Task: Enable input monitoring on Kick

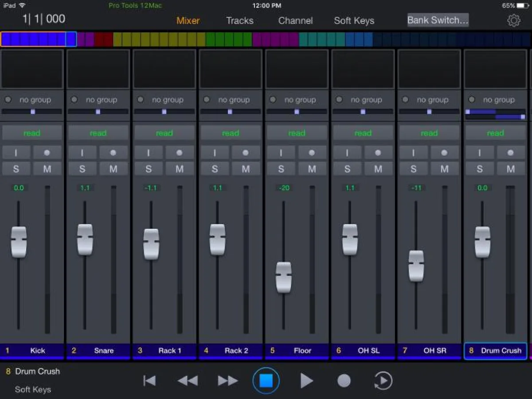Action: 16,153
